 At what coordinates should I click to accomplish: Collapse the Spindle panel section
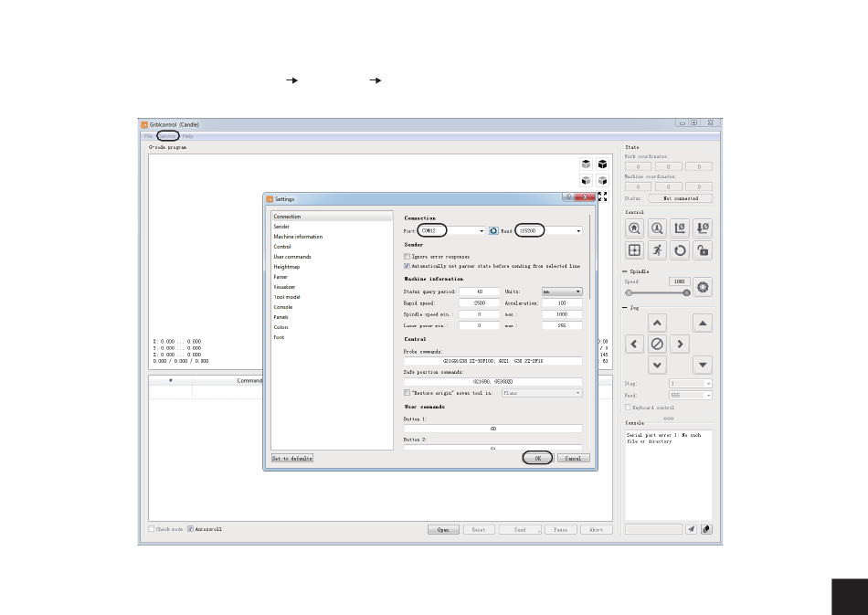pos(625,271)
